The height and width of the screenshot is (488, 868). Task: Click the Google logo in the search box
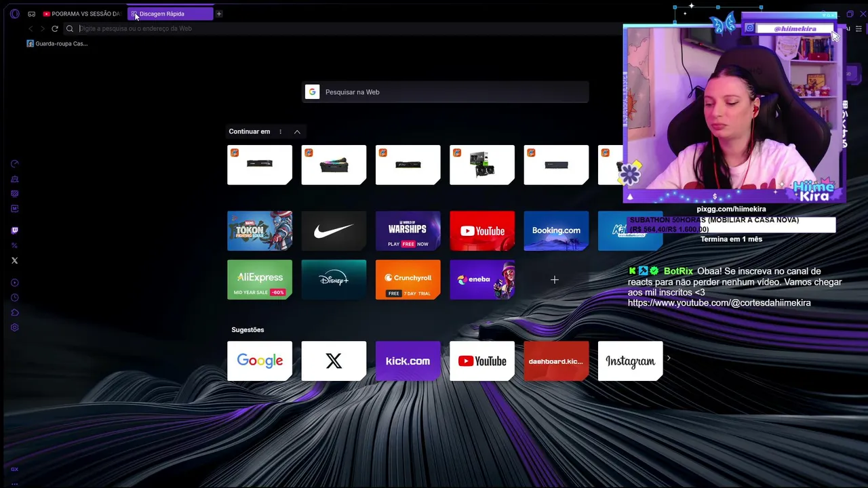(312, 92)
